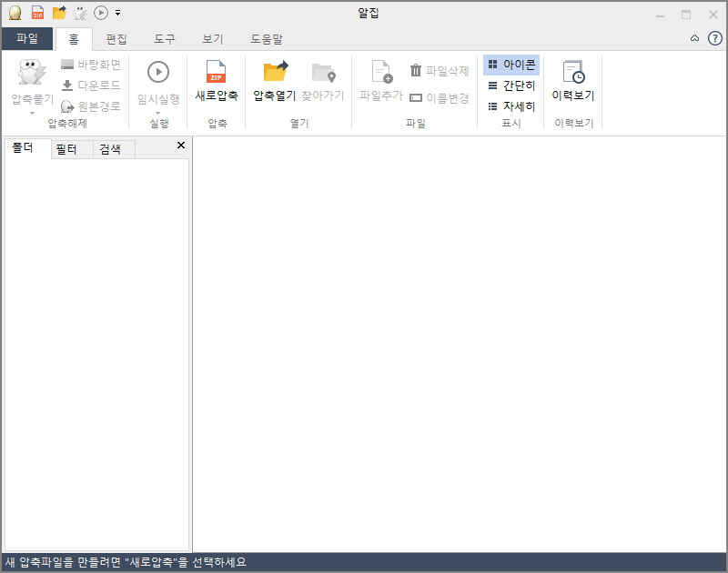Open the quick access toolbar customize dropdown
Image resolution: width=728 pixels, height=573 pixels.
coord(118,13)
